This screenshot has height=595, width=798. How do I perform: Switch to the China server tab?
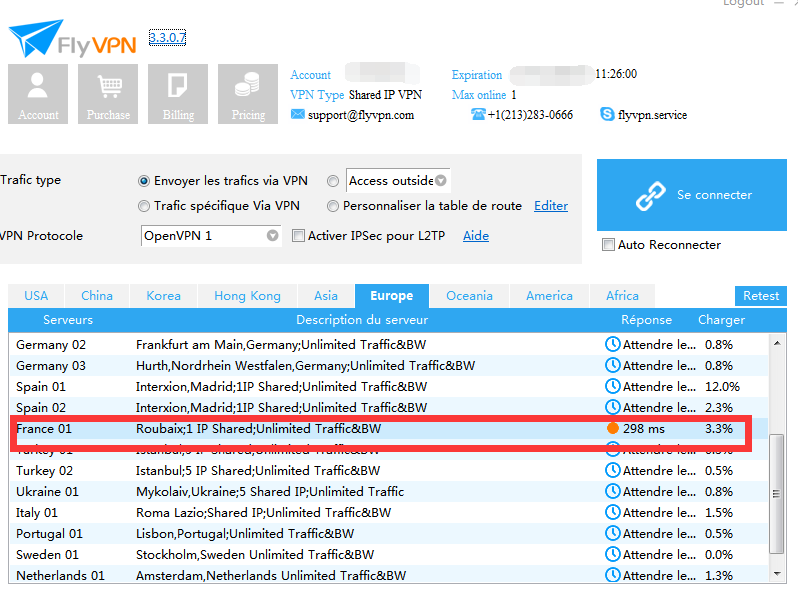point(97,296)
